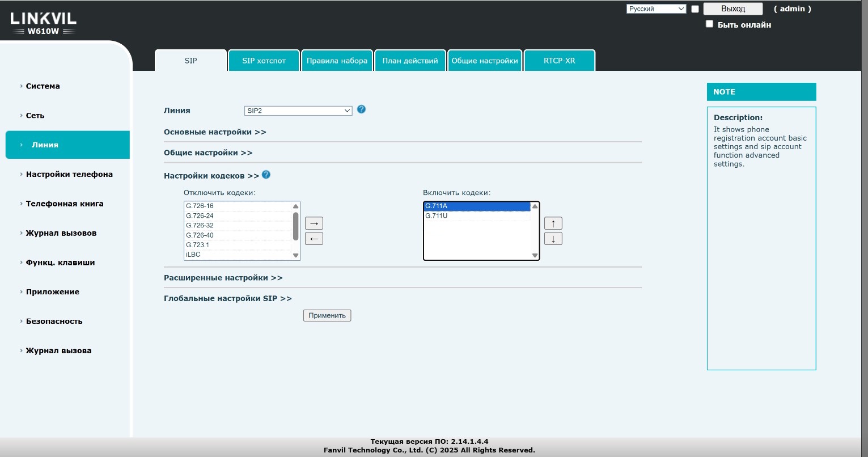Open the Русский language dropdown
Image resolution: width=868 pixels, height=457 pixels.
pyautogui.click(x=657, y=9)
